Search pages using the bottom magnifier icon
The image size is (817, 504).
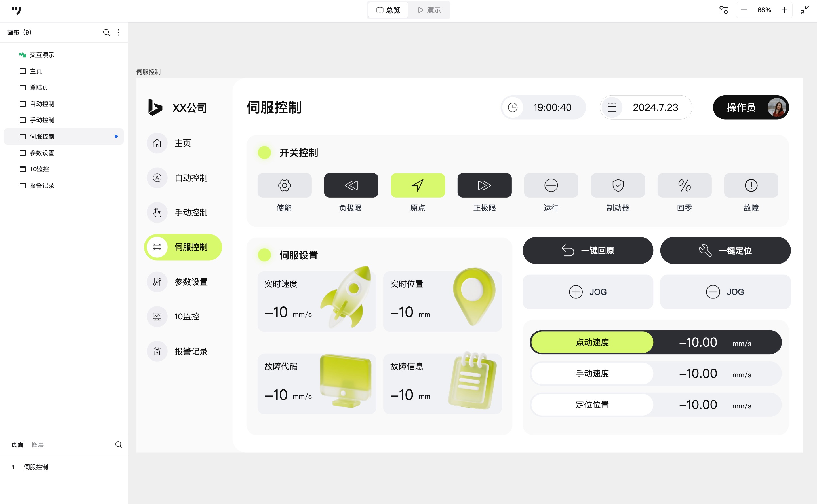point(118,444)
